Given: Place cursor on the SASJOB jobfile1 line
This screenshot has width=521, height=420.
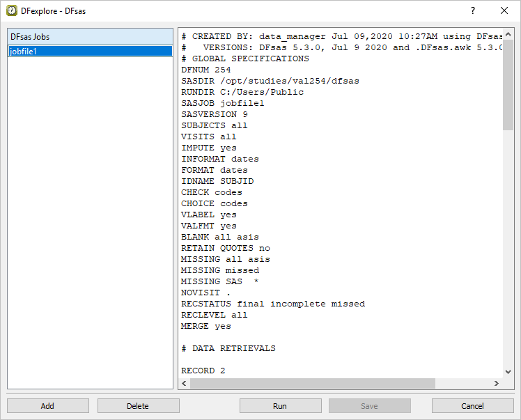Looking at the screenshot, I should pyautogui.click(x=223, y=103).
